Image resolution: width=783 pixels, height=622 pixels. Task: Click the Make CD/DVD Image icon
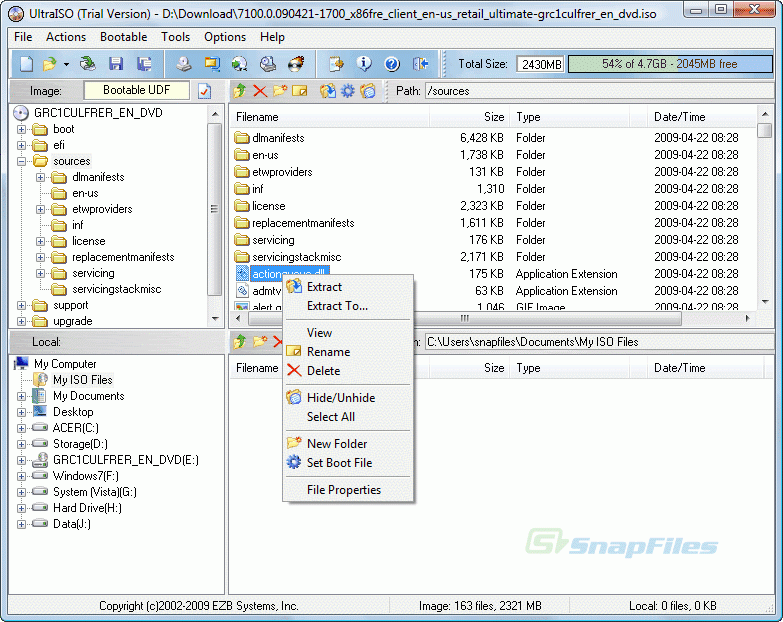pyautogui.click(x=184, y=64)
